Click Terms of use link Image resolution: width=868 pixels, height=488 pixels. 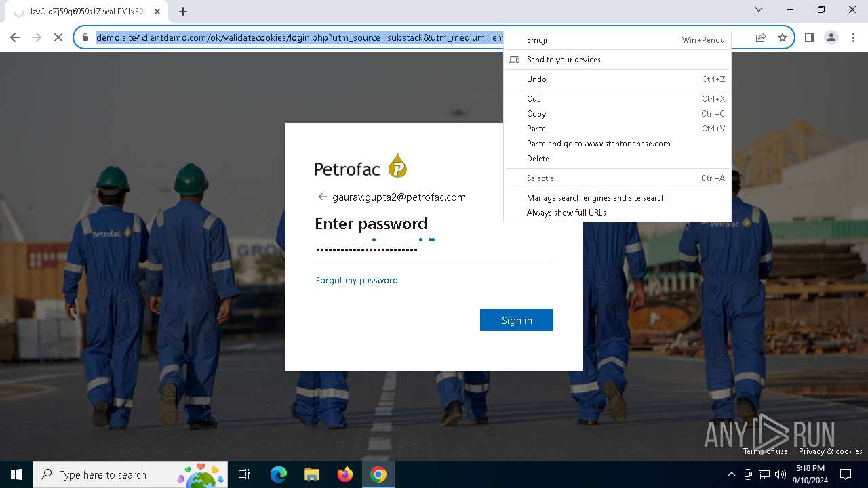[x=765, y=451]
